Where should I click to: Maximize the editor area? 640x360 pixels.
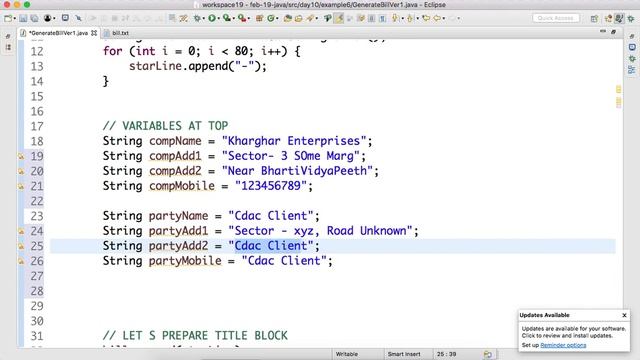pos(613,31)
